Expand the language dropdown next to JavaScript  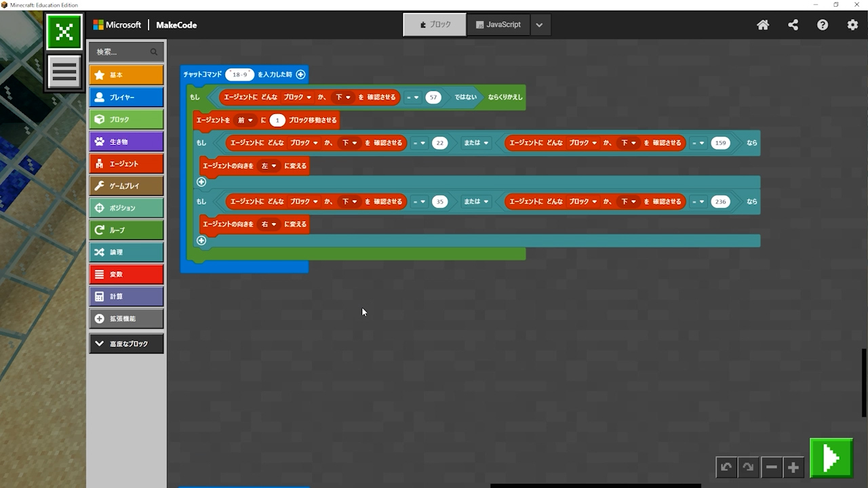pos(539,25)
